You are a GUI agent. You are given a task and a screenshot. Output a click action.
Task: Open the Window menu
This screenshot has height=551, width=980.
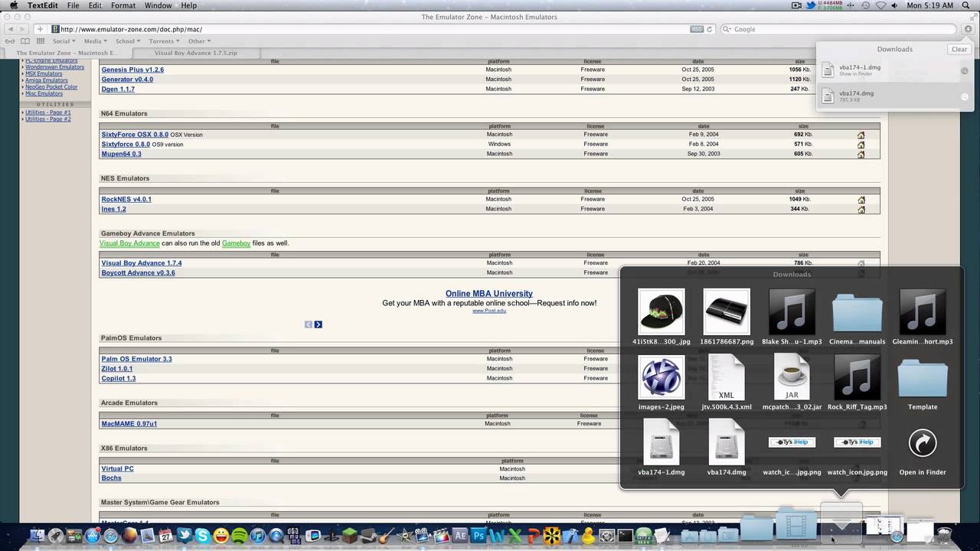click(x=158, y=5)
